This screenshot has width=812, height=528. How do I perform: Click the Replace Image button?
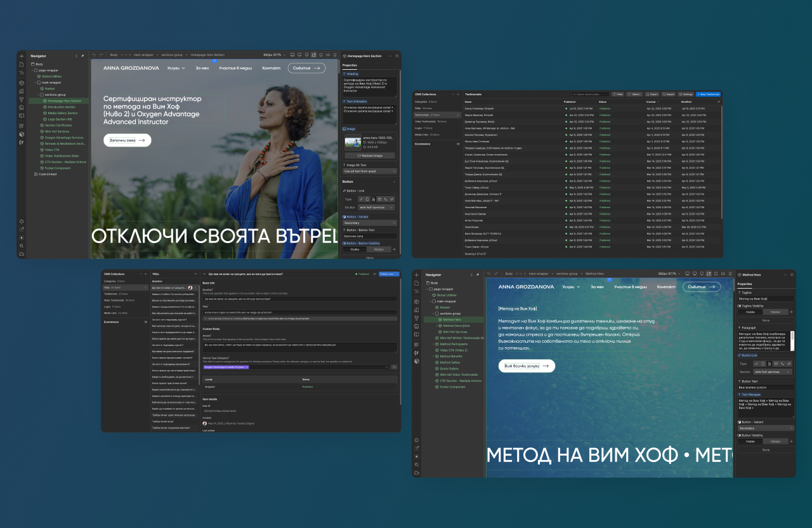point(369,155)
